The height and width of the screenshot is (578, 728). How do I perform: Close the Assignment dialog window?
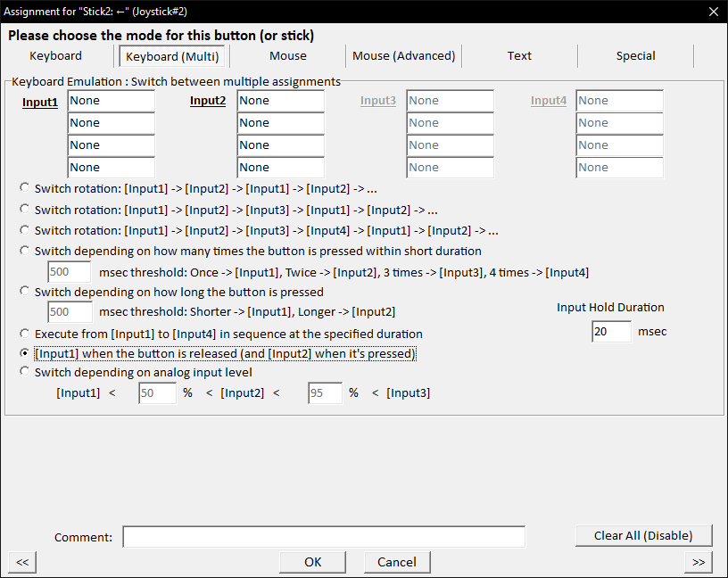[712, 12]
